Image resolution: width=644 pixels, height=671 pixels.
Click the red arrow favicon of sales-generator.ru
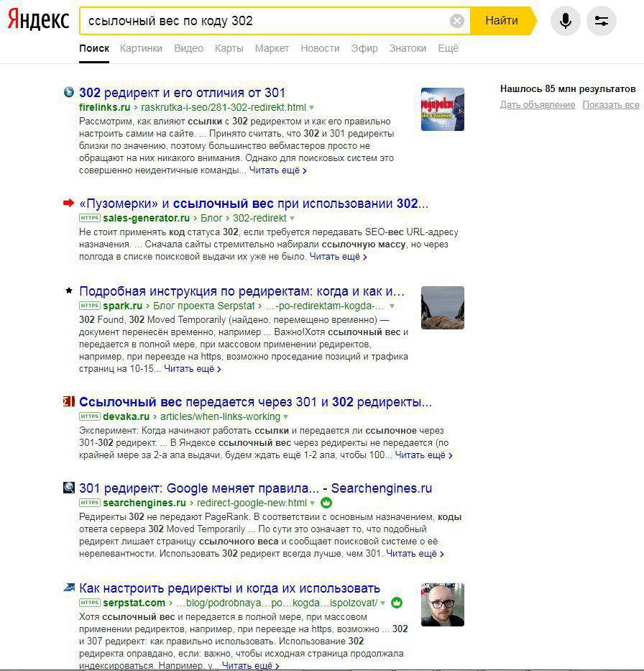(68, 203)
